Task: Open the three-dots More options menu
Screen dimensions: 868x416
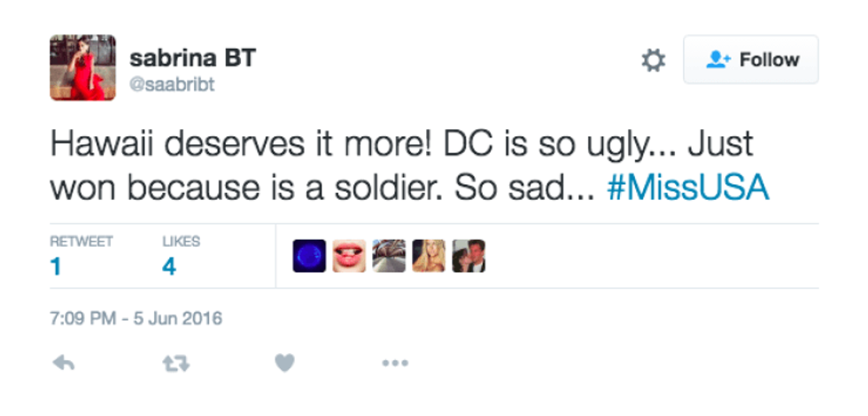Action: click(x=394, y=363)
